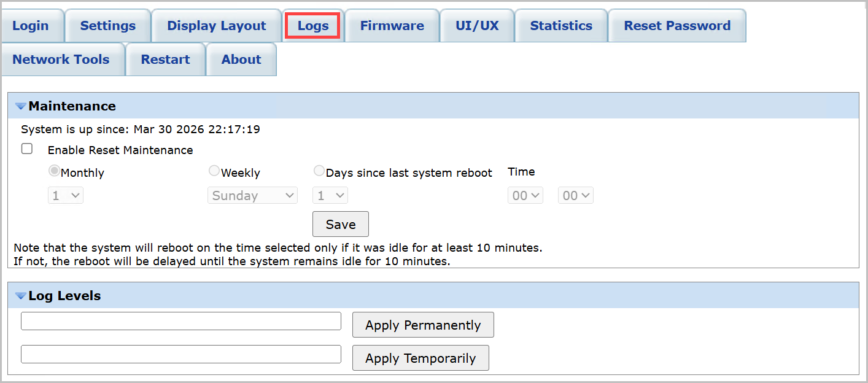Open the Sunday weekday dropdown
868x383 pixels.
click(252, 196)
